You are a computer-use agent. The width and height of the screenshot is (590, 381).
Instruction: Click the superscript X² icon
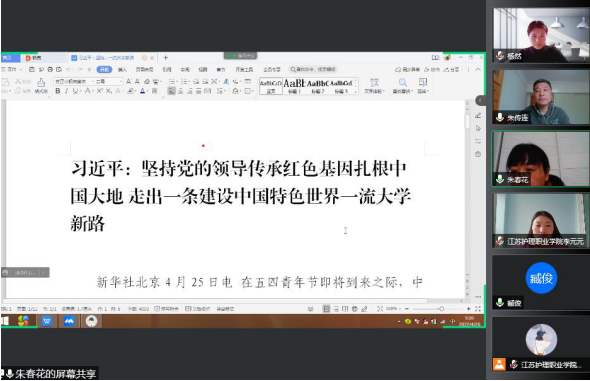[x=99, y=91]
